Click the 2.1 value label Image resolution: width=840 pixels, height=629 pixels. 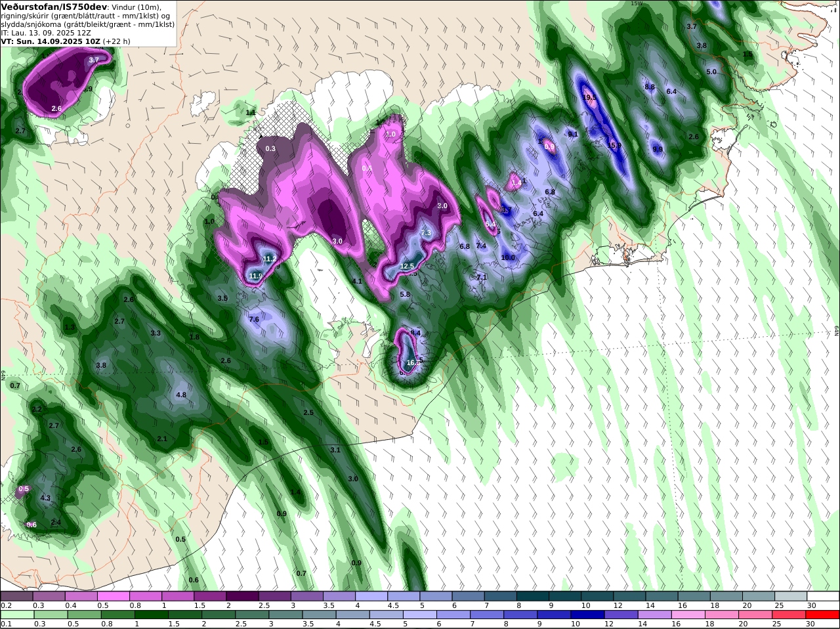pos(162,439)
